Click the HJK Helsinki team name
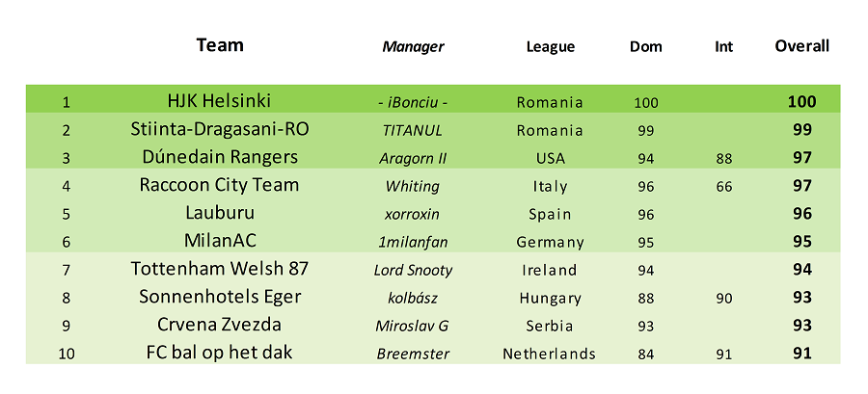The image size is (868, 394). tap(219, 100)
